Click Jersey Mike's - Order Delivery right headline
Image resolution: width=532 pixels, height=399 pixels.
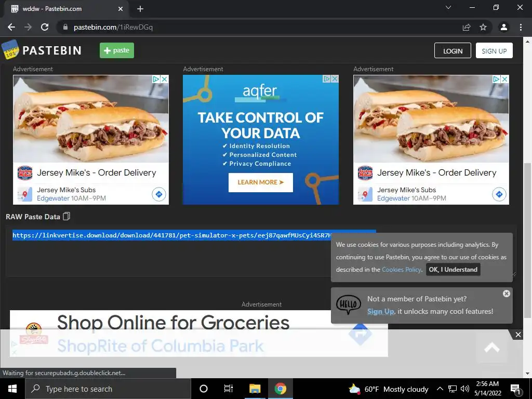(x=436, y=172)
